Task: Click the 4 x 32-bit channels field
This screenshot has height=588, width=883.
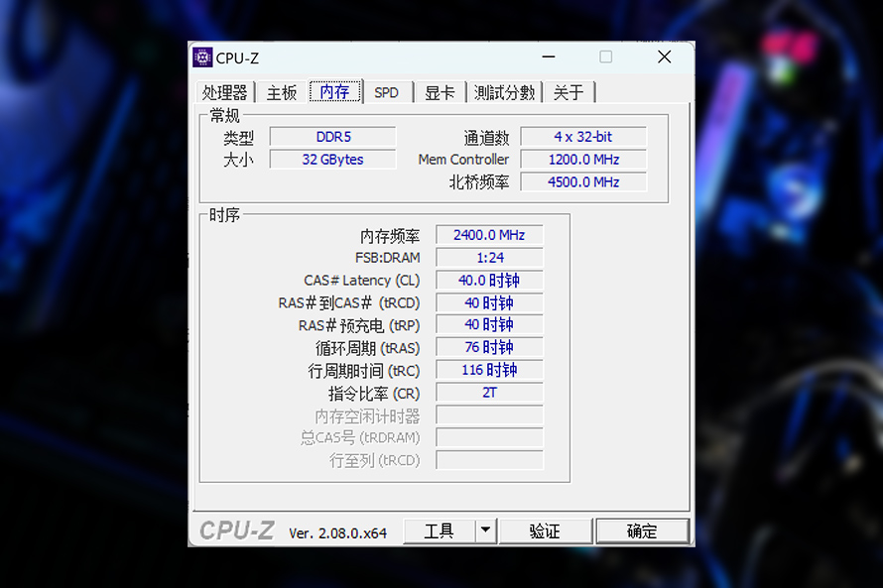Action: tap(583, 137)
